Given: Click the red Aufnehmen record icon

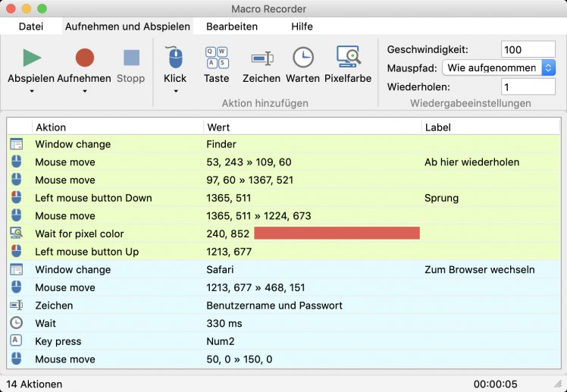Looking at the screenshot, I should tap(84, 58).
